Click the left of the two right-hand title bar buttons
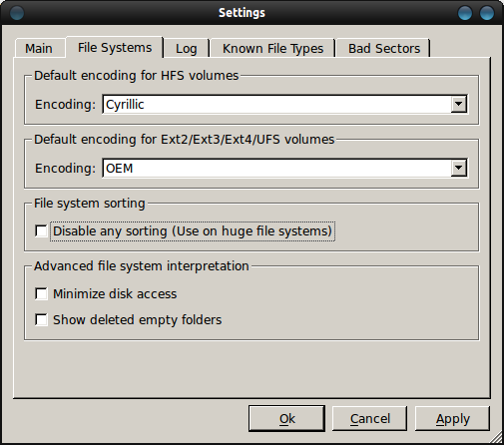This screenshot has width=504, height=445. point(465,13)
